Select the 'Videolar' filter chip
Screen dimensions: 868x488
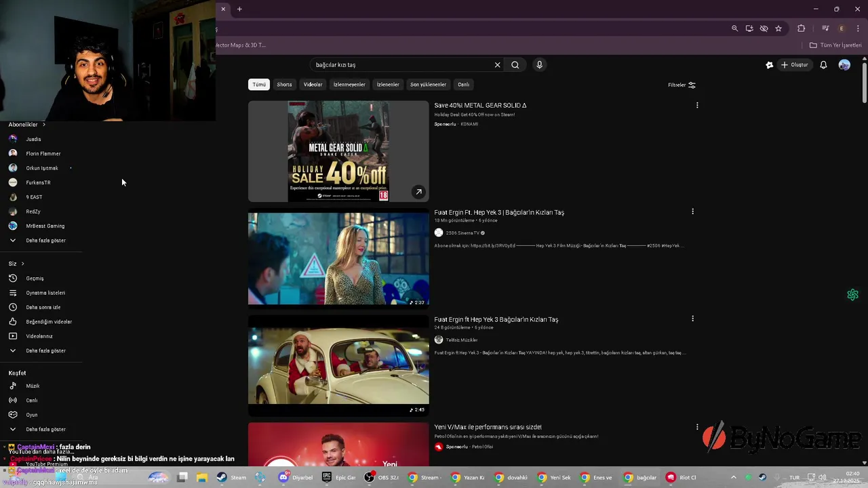(x=313, y=85)
